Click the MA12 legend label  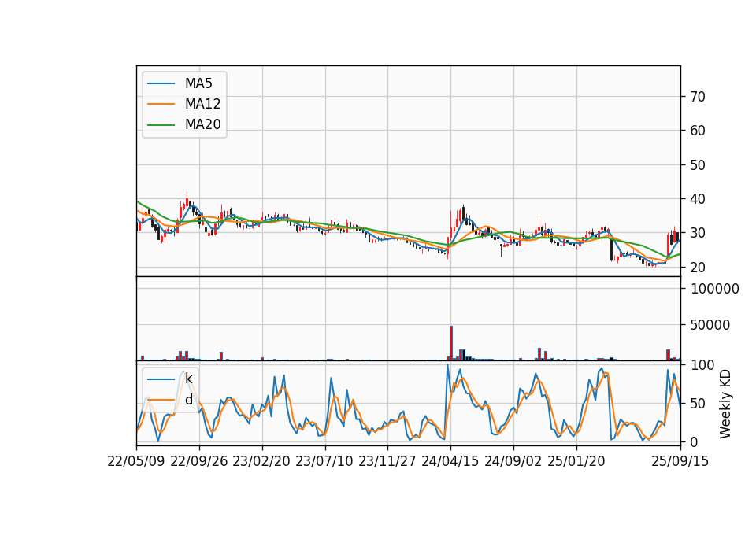(x=202, y=104)
